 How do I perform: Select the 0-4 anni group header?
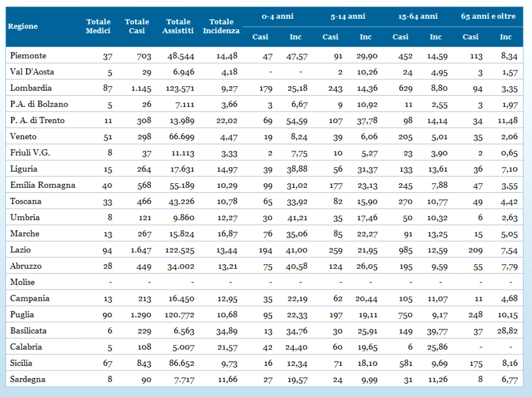coord(277,16)
